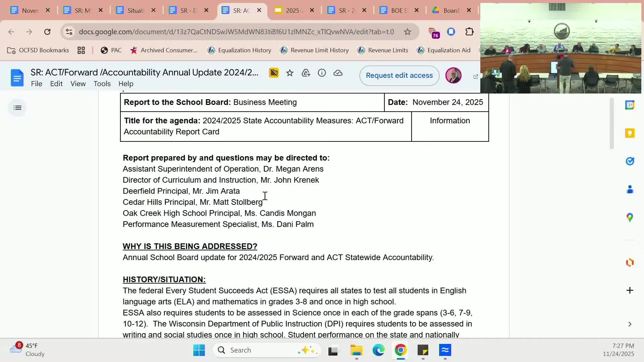Open document info details icon

(322, 73)
